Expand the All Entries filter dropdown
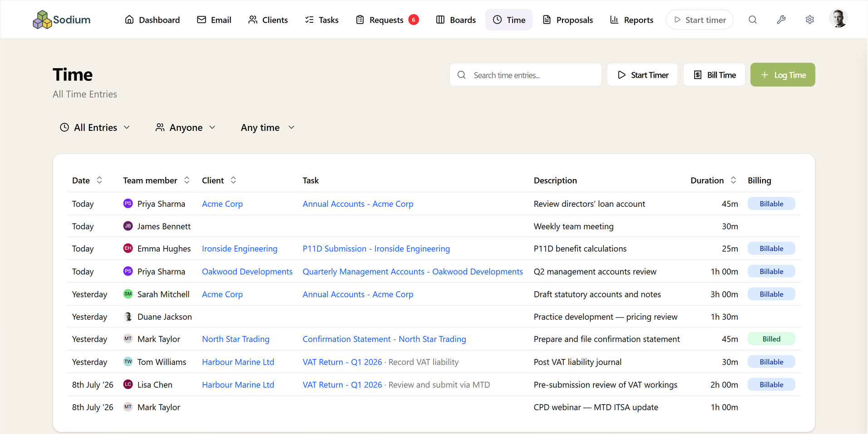Viewport: 868px width, 434px height. click(95, 128)
